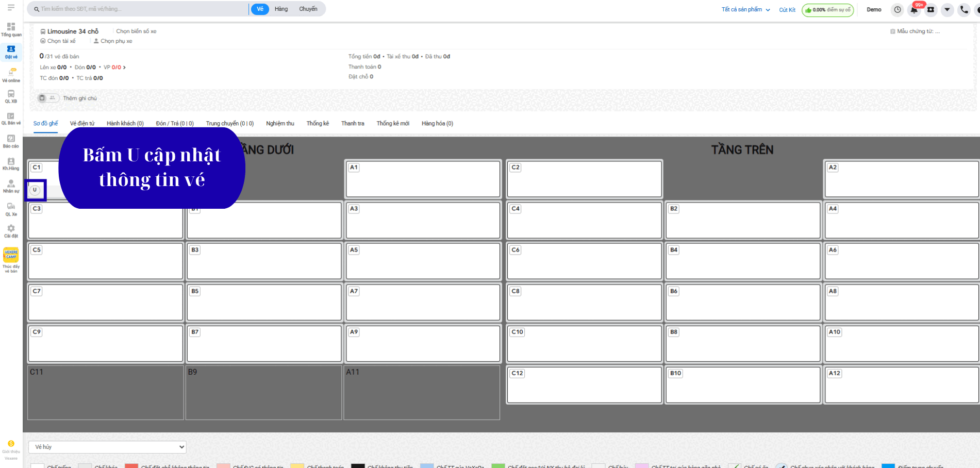This screenshot has height=468, width=980.
Task: Open the clock history icon
Action: [898, 10]
